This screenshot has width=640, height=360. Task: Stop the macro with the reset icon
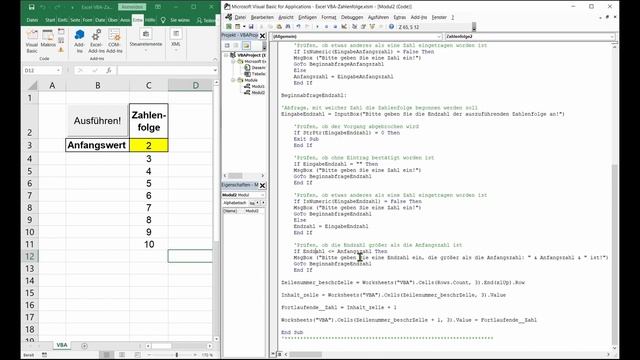(335, 27)
